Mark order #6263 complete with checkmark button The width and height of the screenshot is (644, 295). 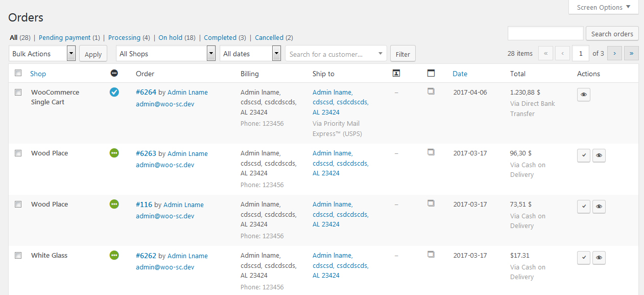click(x=584, y=155)
